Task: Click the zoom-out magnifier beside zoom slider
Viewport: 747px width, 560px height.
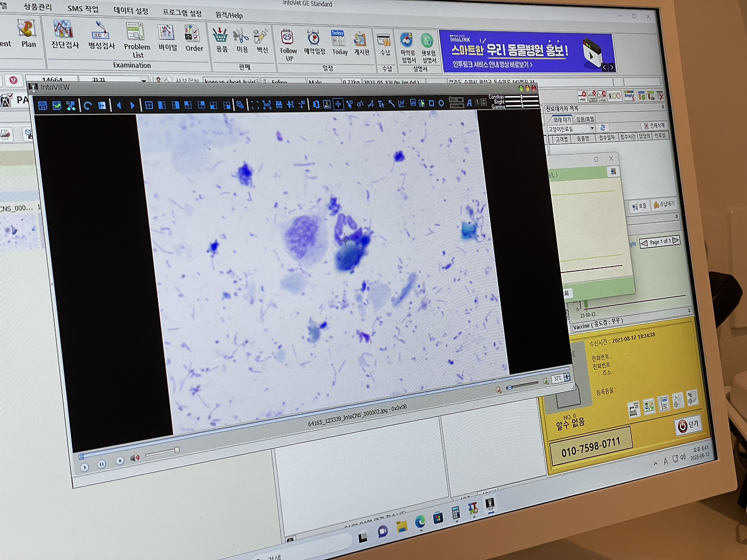Action: click(x=498, y=390)
